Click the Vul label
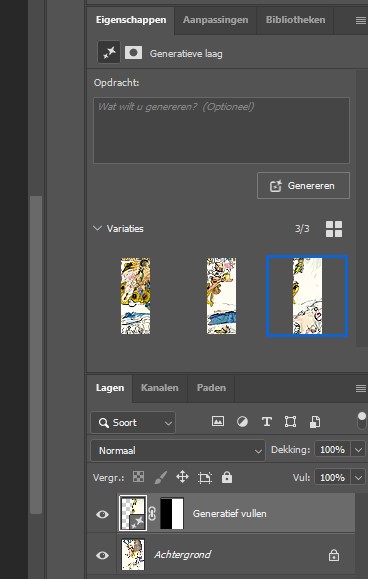The height and width of the screenshot is (579, 368). (x=301, y=477)
